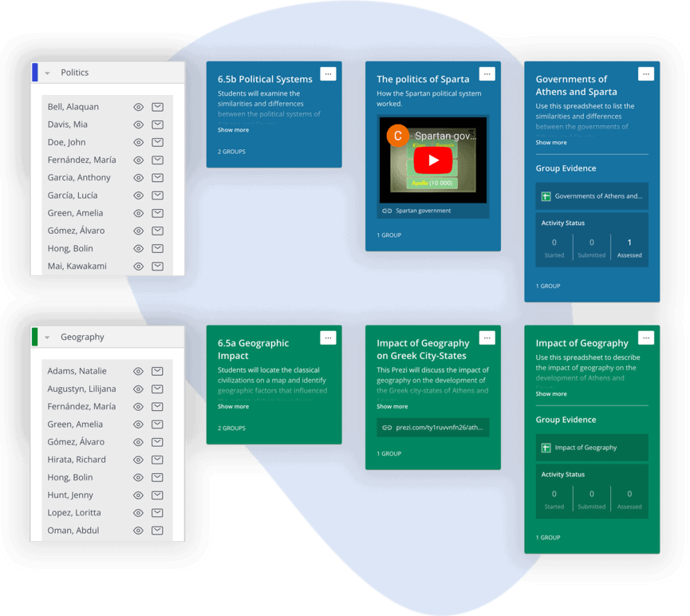Click the blue color swatch beside Politics
The height and width of the screenshot is (616, 690).
pyautogui.click(x=34, y=72)
